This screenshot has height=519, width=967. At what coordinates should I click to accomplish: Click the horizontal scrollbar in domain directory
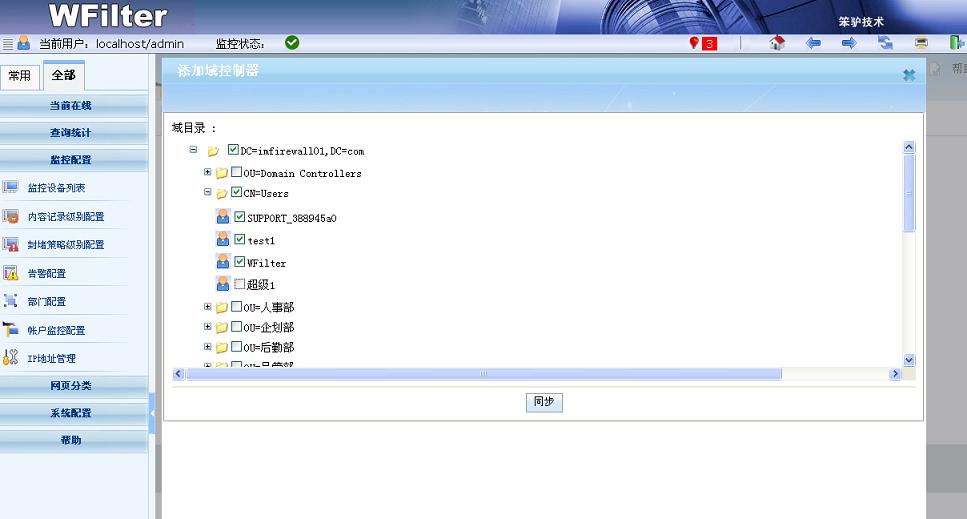[482, 374]
